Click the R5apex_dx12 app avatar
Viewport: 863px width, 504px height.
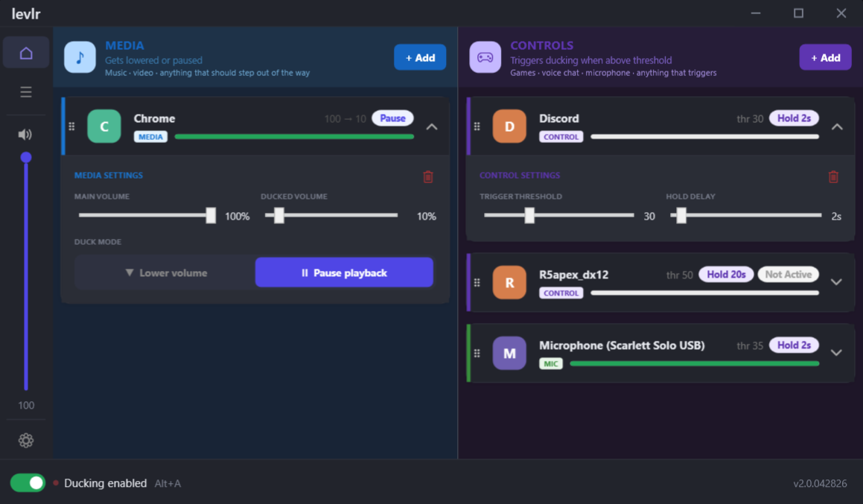pyautogui.click(x=509, y=282)
